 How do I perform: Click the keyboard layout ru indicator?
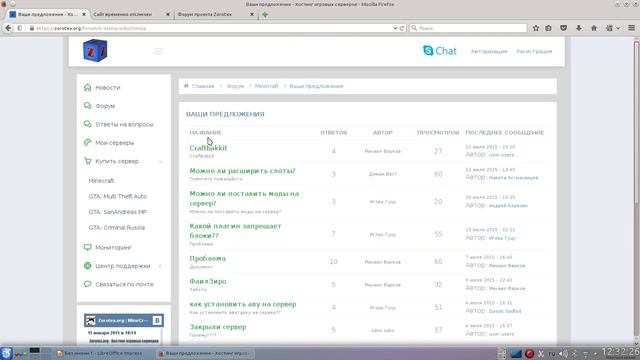pyautogui.click(x=552, y=353)
